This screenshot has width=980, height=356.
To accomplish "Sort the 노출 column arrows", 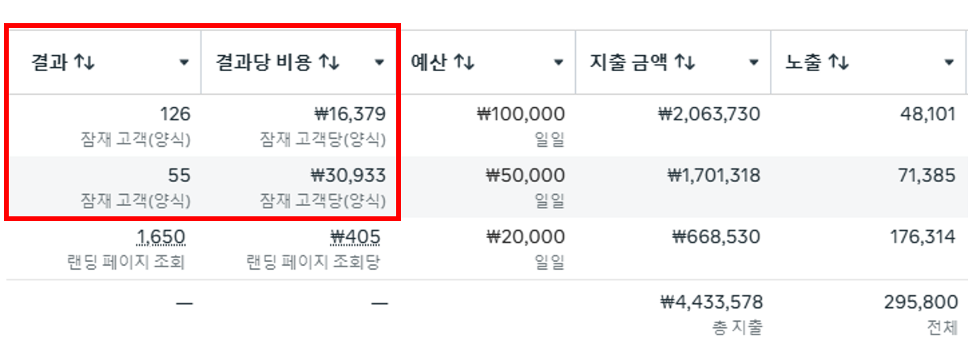I will pos(838,62).
